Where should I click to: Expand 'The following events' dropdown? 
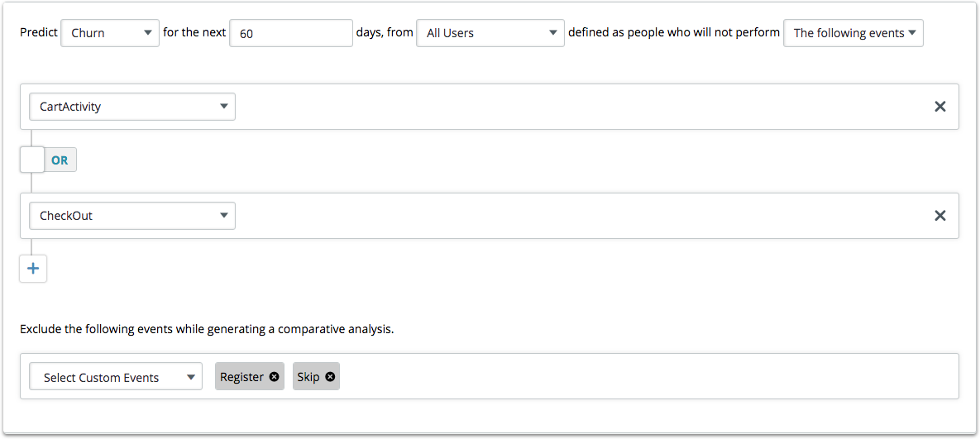pos(853,33)
